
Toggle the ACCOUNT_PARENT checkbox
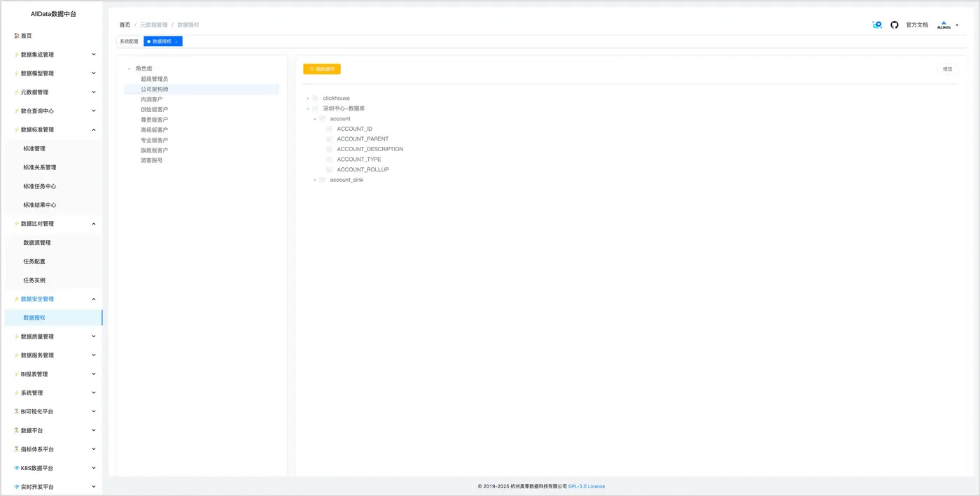330,139
